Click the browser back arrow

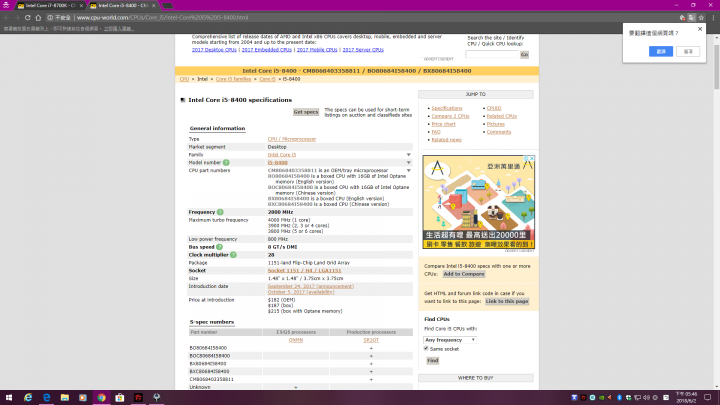click(6, 17)
